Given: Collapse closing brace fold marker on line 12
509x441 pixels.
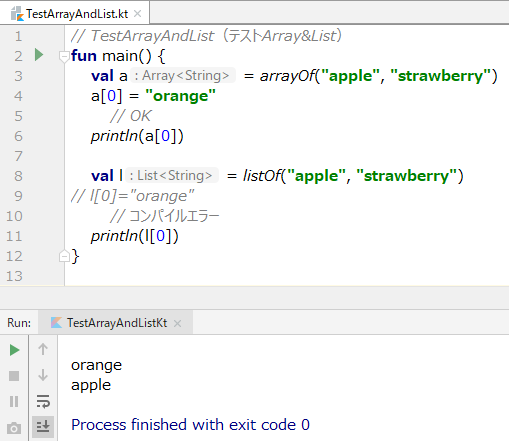Looking at the screenshot, I should 64,256.
